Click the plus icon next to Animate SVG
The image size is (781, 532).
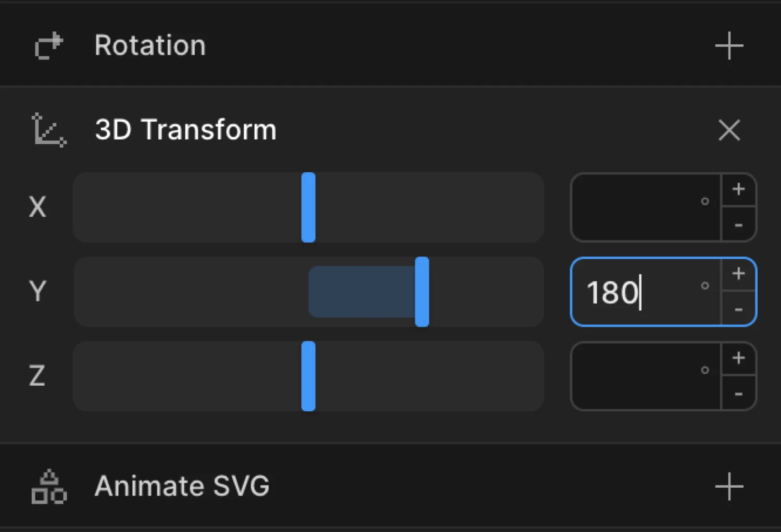tap(729, 487)
